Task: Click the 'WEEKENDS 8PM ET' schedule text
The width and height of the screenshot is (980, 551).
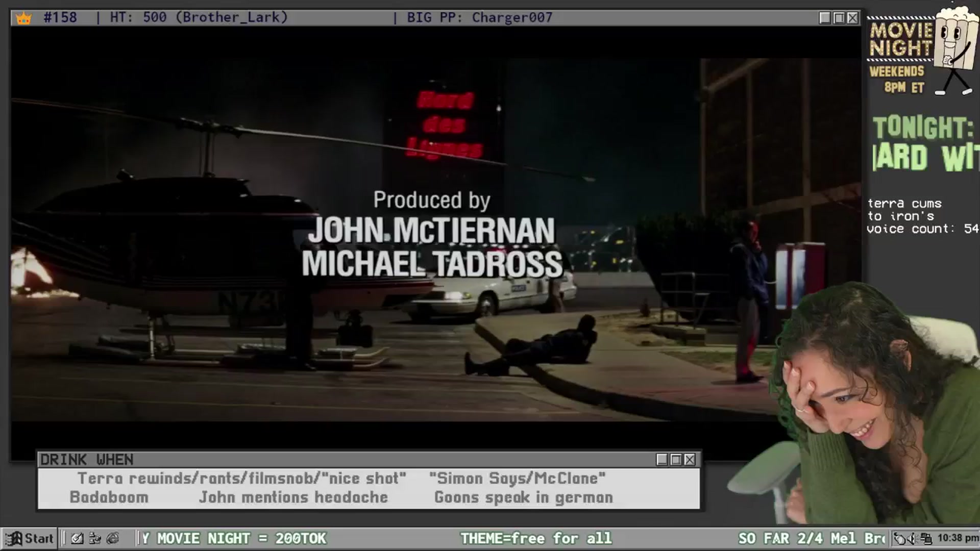Action: tap(898, 79)
